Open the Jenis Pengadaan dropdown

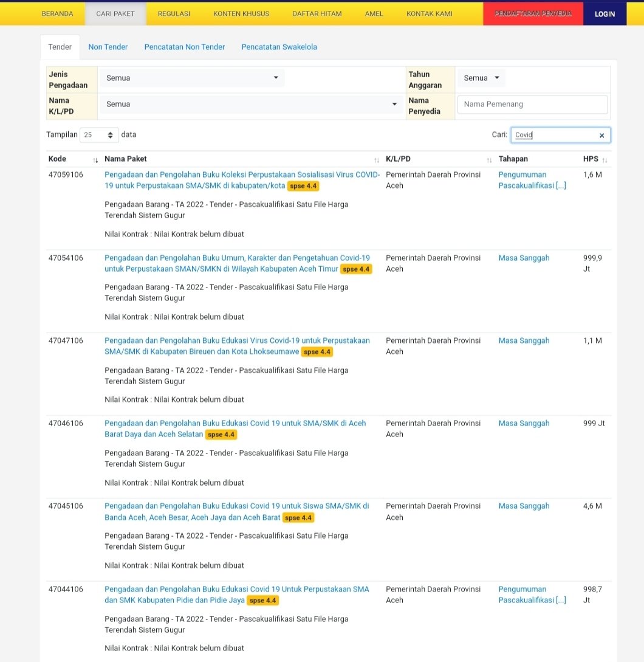[191, 78]
